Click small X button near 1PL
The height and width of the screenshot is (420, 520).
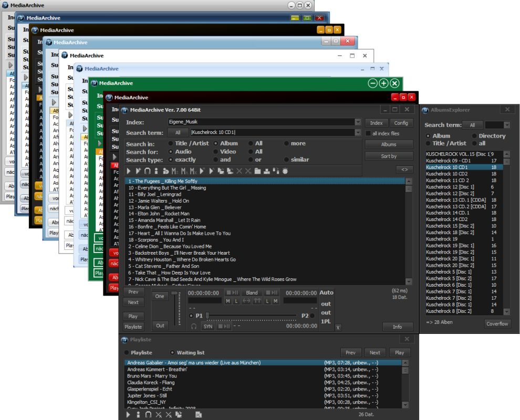click(338, 328)
